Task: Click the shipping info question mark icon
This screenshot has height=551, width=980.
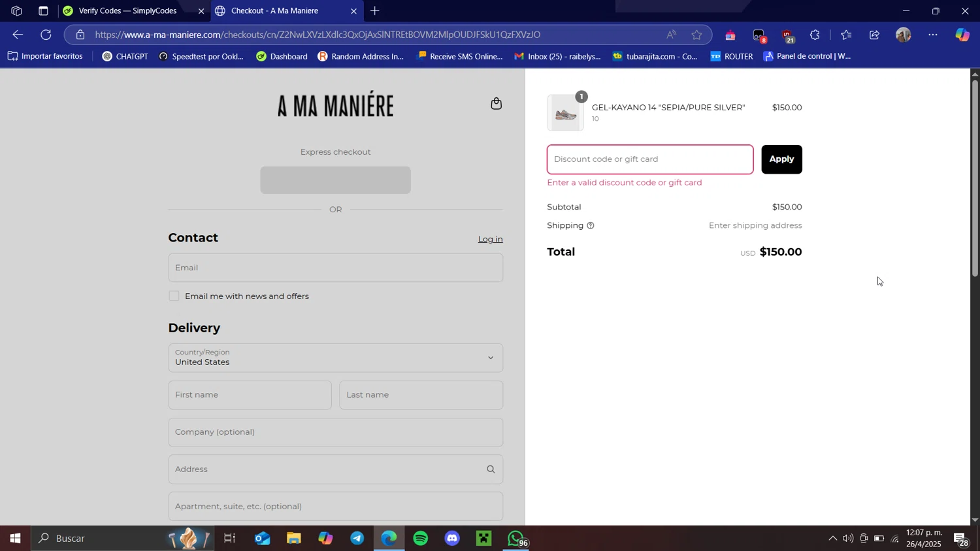Action: point(591,226)
